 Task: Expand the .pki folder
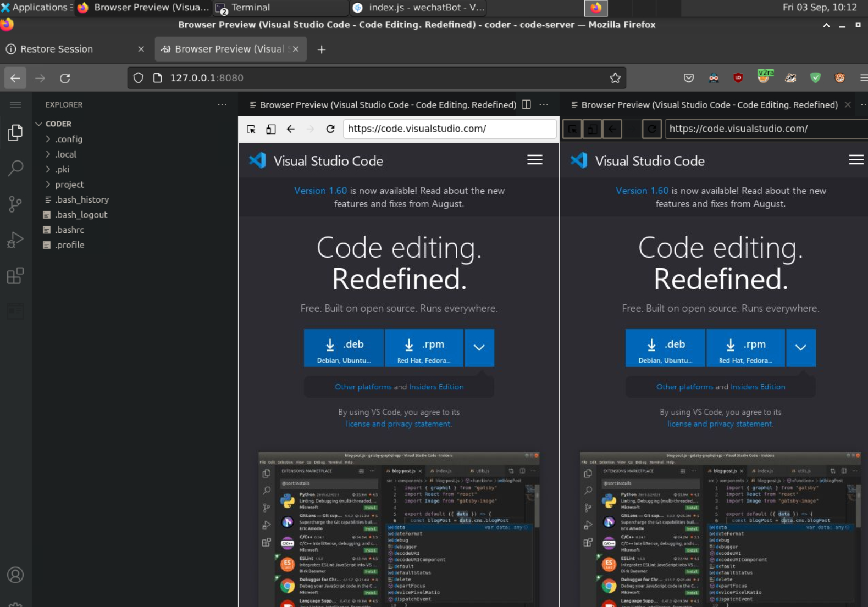click(48, 170)
